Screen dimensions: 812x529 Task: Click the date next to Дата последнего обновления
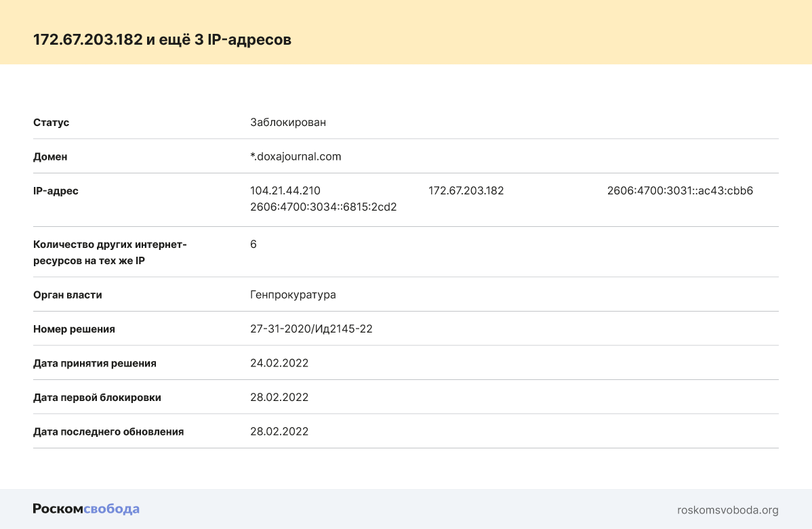(279, 431)
